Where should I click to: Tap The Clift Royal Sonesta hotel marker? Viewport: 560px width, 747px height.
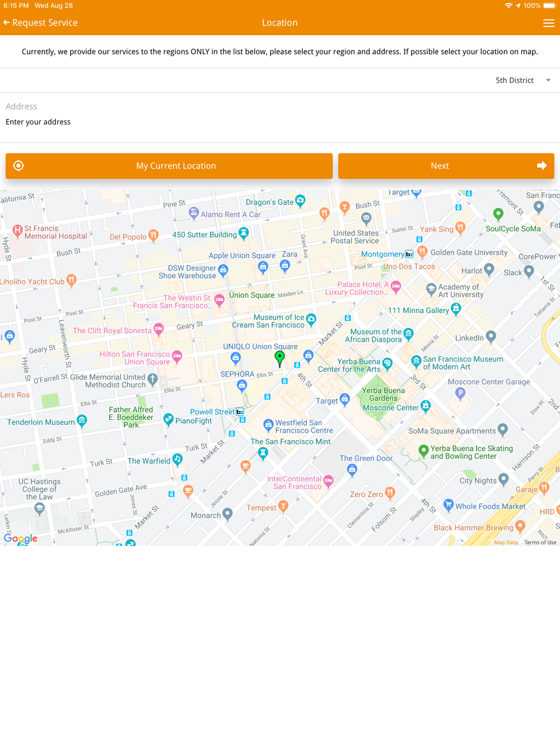point(159,329)
